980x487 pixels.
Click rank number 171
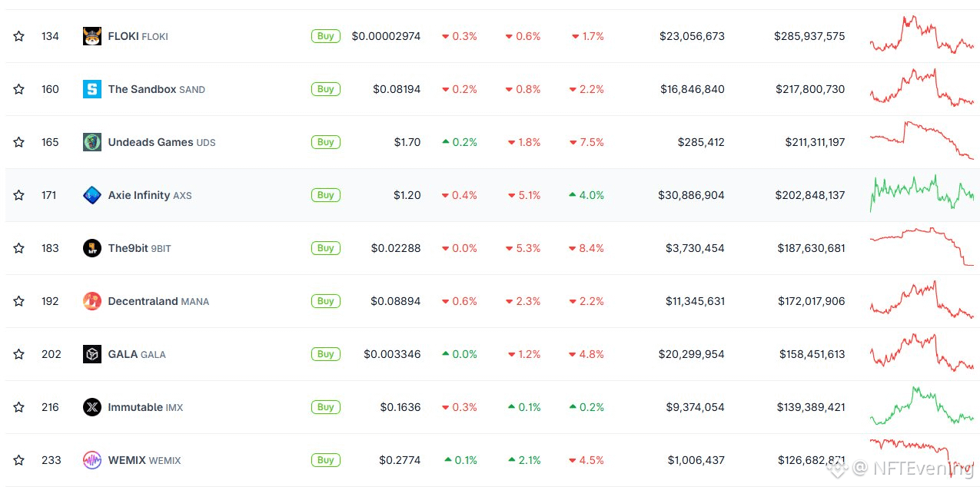click(x=50, y=195)
